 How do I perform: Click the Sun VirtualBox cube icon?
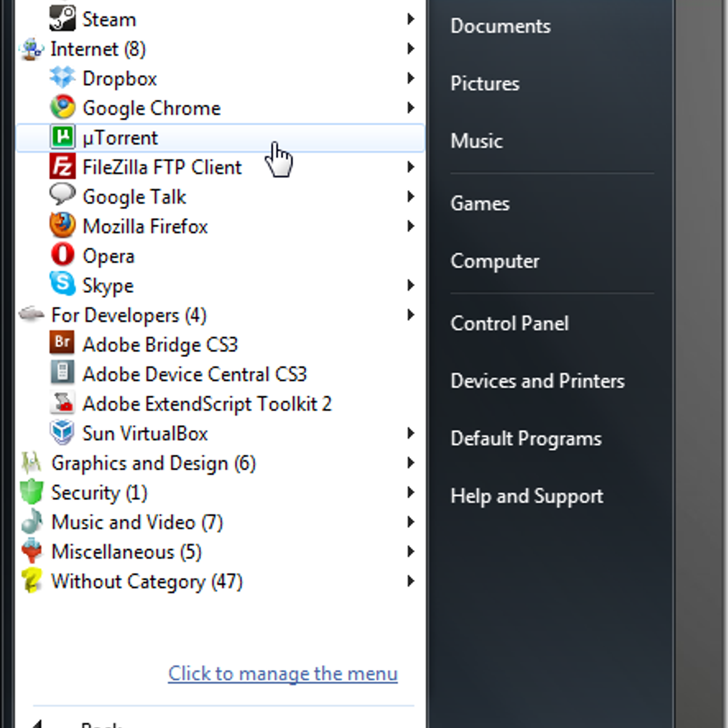coord(62,432)
